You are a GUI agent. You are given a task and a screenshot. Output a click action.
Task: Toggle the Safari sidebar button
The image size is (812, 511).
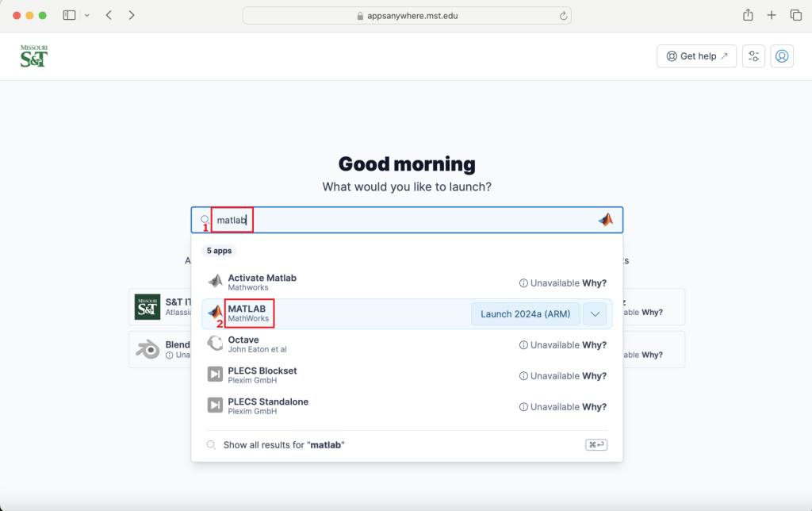coord(69,15)
